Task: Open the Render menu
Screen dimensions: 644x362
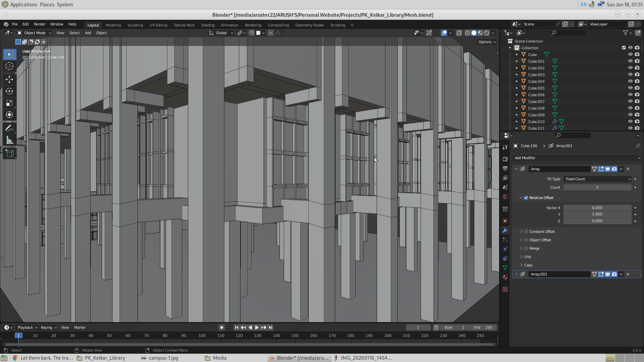Action: click(40, 24)
